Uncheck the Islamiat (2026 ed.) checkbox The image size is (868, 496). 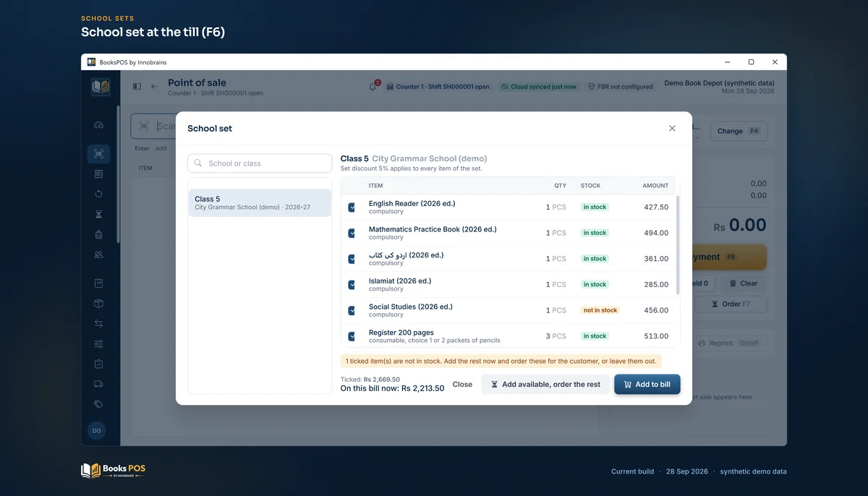coord(352,285)
